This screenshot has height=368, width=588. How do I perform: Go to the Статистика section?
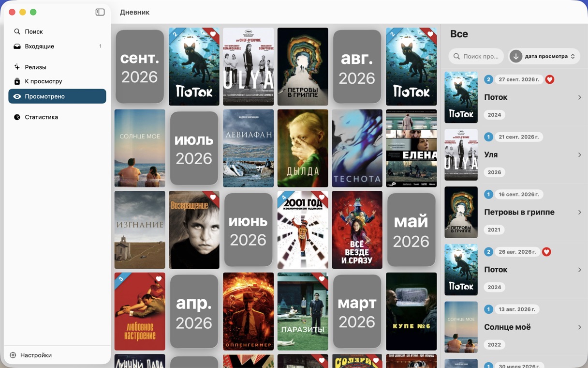[x=57, y=117]
